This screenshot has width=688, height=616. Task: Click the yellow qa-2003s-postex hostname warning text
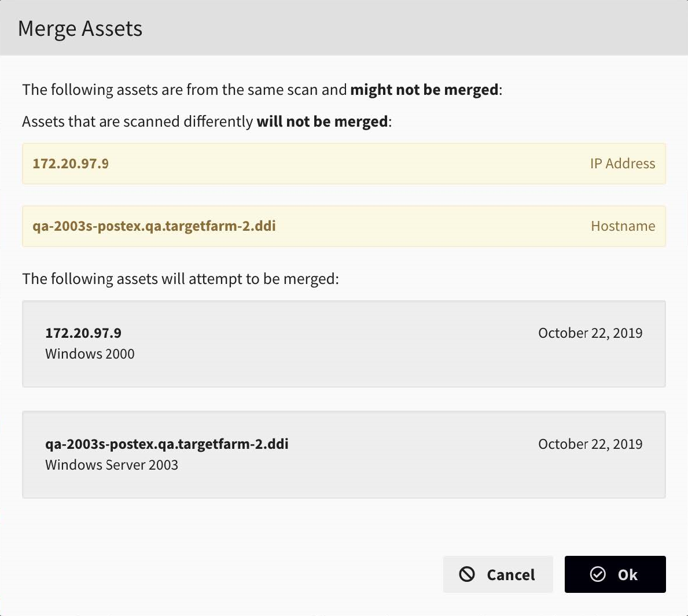point(154,226)
